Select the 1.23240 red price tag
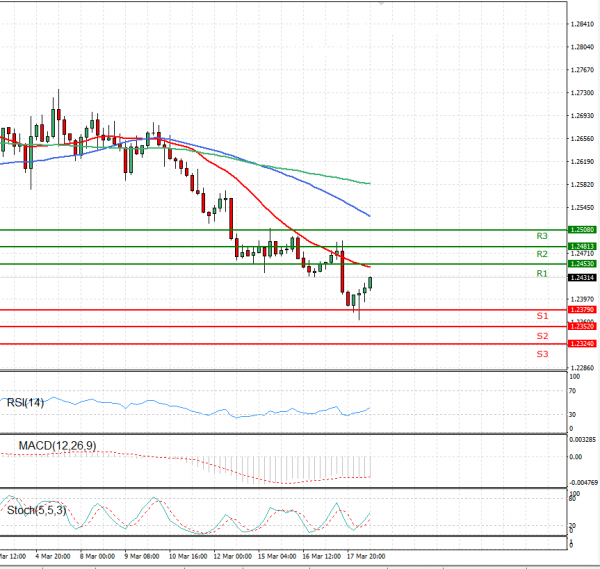The image size is (600, 569). pyautogui.click(x=582, y=344)
